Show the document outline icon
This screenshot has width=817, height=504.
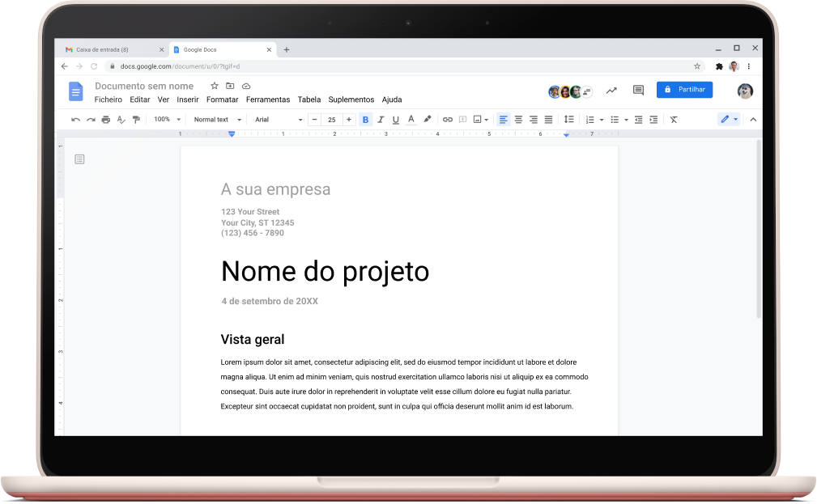pyautogui.click(x=79, y=159)
